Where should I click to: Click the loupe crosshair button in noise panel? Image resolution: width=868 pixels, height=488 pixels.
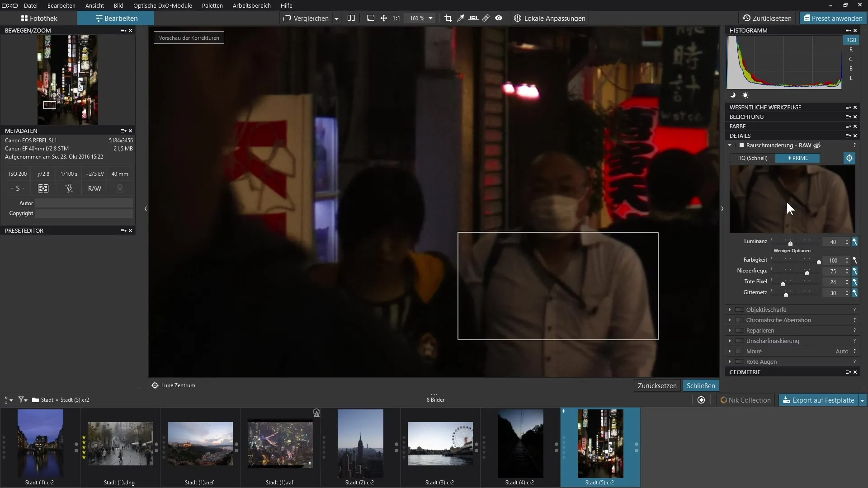pyautogui.click(x=849, y=158)
